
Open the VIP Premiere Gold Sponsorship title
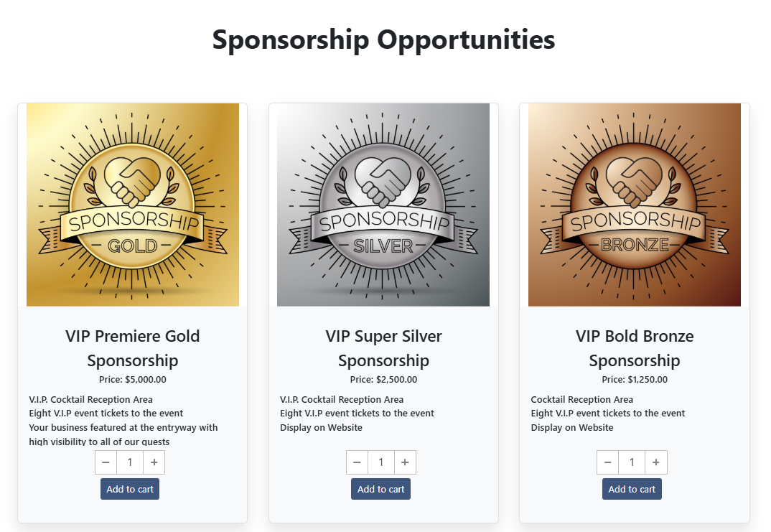pyautogui.click(x=132, y=348)
